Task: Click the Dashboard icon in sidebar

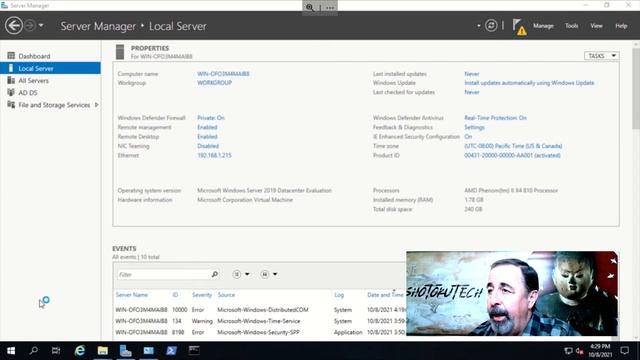Action: click(x=11, y=56)
